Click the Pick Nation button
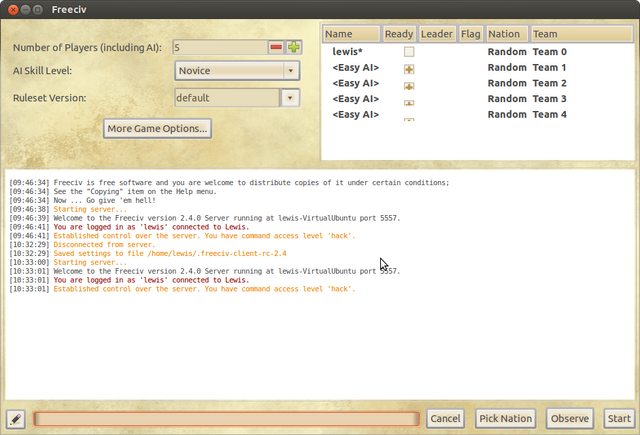The width and height of the screenshot is (640, 435). pos(505,419)
